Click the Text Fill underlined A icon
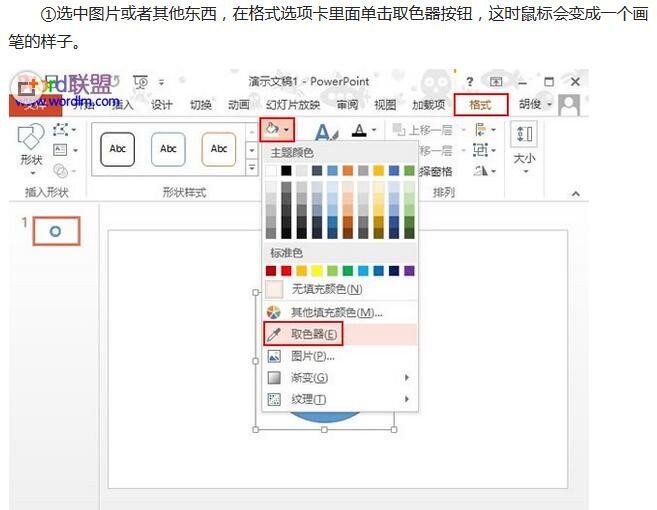The height and width of the screenshot is (510, 657). (x=359, y=130)
